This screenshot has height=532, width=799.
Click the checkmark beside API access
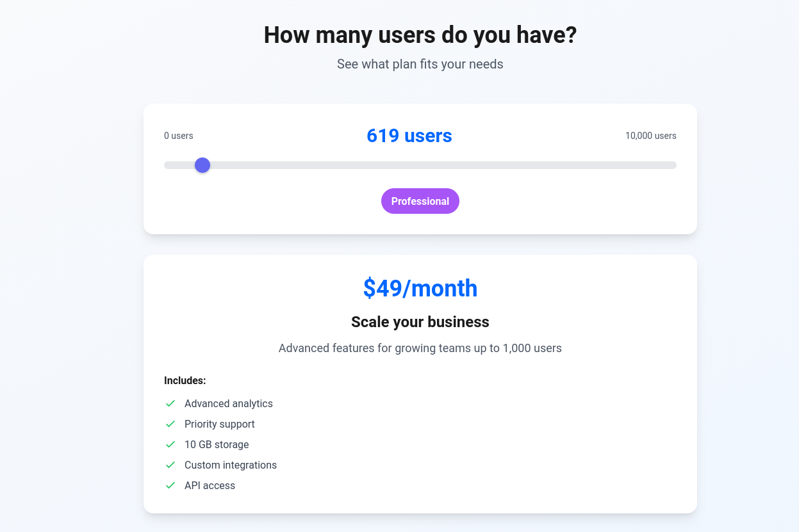170,485
